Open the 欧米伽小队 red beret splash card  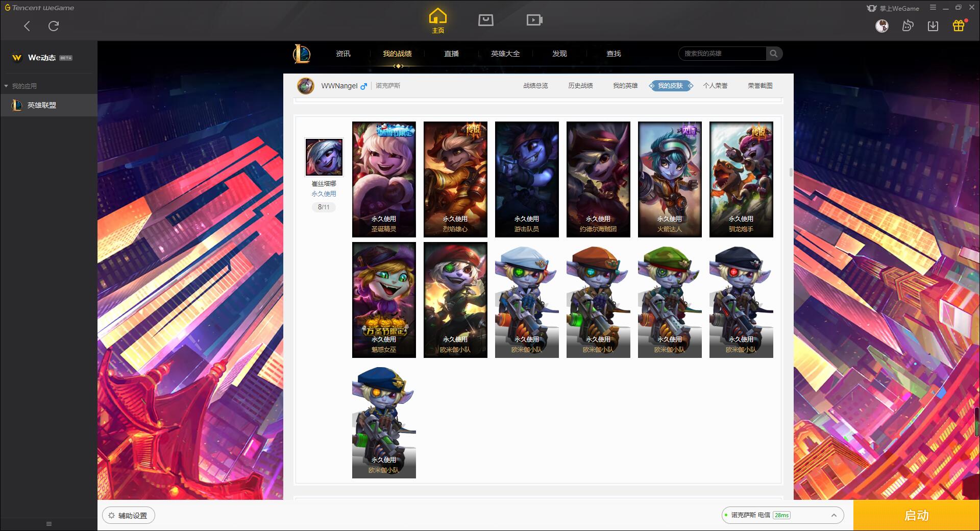[x=455, y=300]
